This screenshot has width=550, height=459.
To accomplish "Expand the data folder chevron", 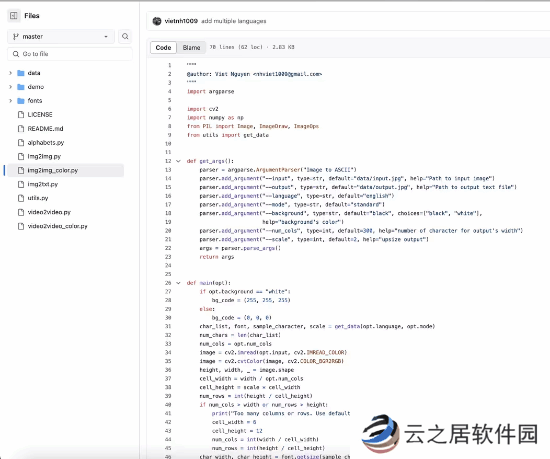I will (x=10, y=73).
